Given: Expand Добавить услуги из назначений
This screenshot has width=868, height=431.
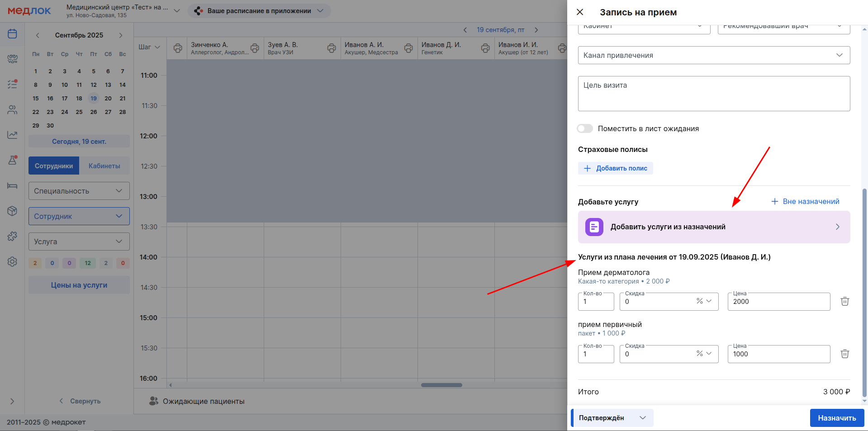Looking at the screenshot, I should click(x=714, y=227).
